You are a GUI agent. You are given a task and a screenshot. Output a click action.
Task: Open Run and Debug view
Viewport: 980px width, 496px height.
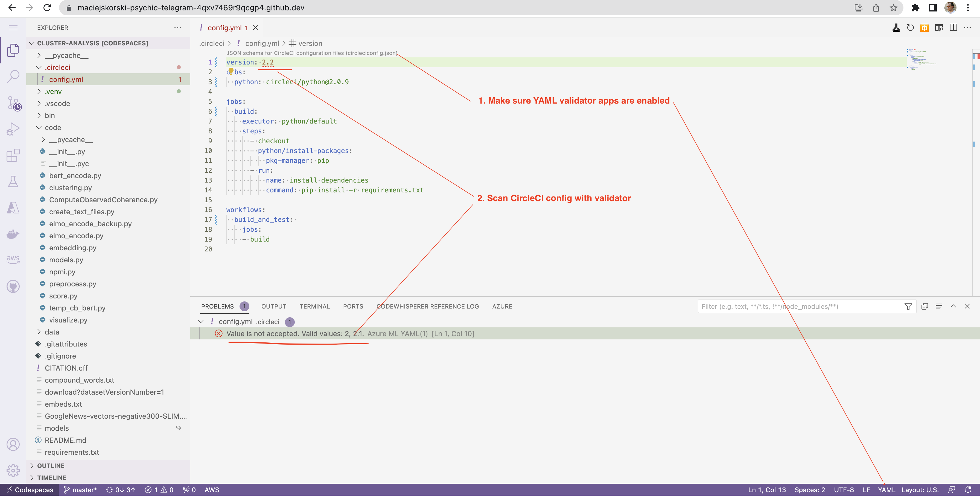pyautogui.click(x=13, y=129)
